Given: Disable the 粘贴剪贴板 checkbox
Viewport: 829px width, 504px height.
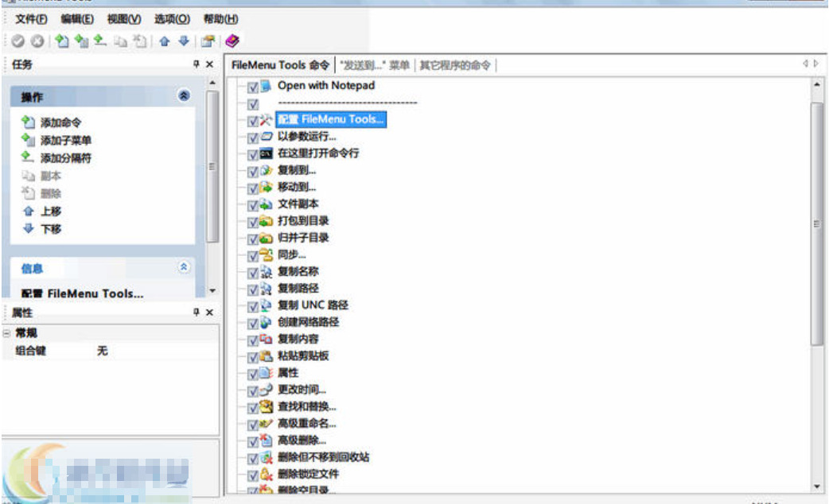Looking at the screenshot, I should click(x=253, y=358).
